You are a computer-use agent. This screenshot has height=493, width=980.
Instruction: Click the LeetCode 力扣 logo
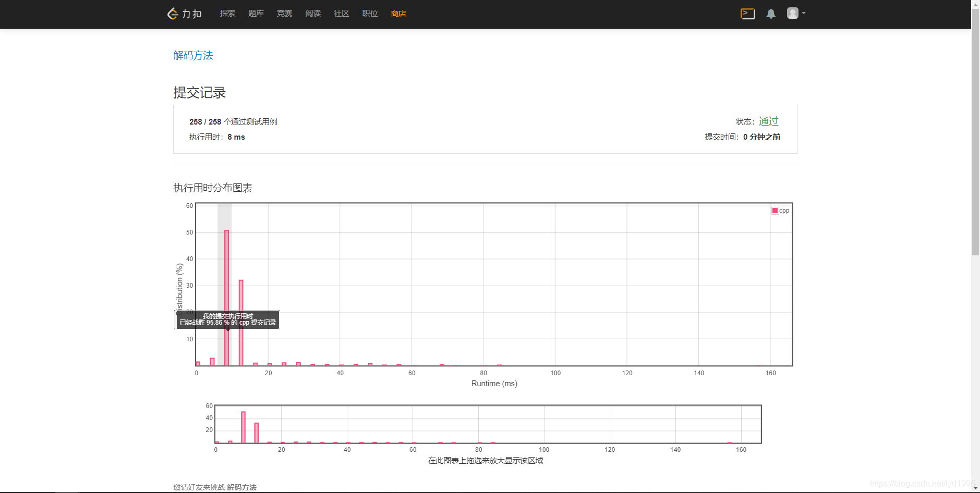[184, 14]
